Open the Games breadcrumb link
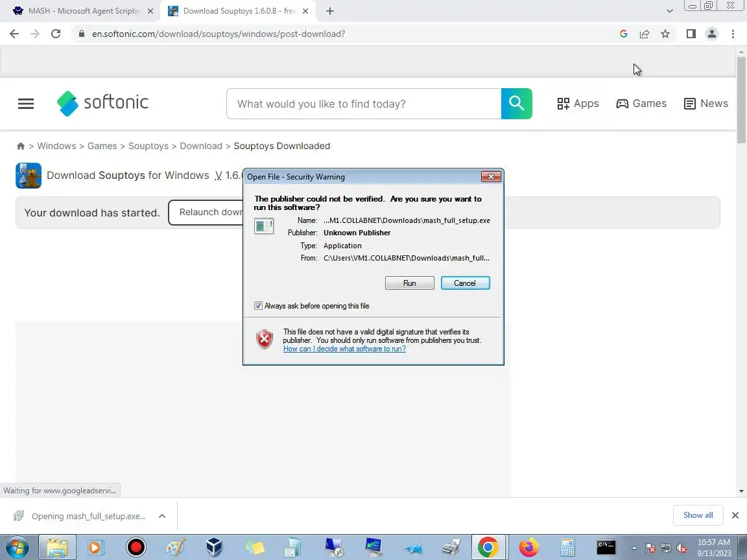Image resolution: width=747 pixels, height=560 pixels. tap(102, 146)
